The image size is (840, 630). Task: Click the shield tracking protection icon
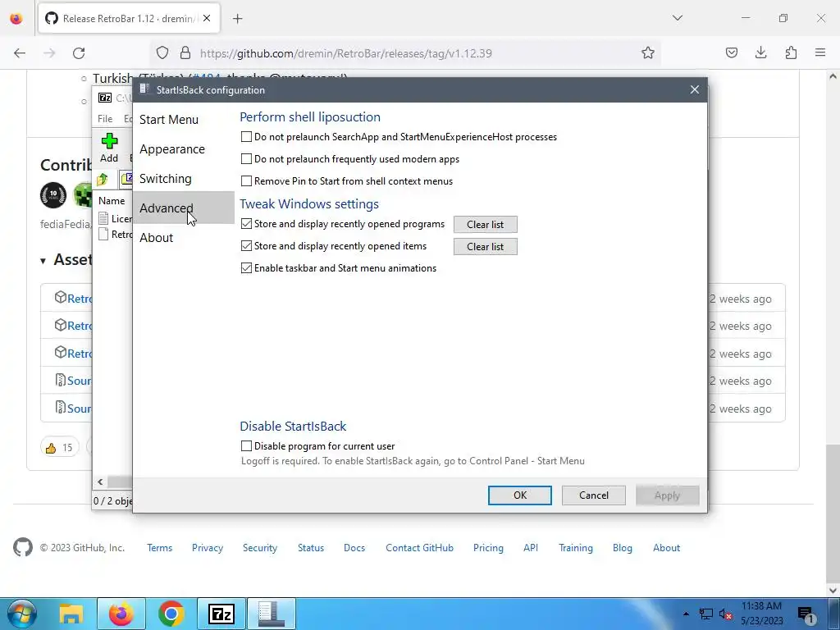(x=162, y=52)
